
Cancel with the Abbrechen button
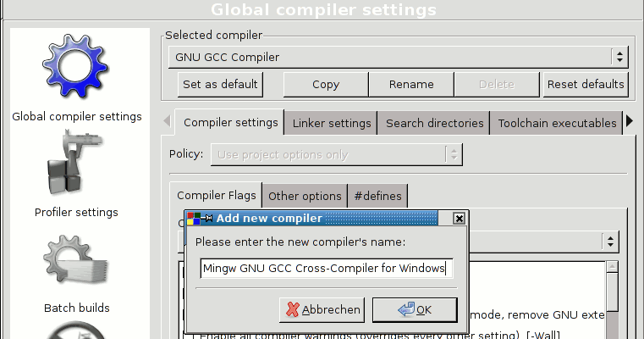tap(322, 310)
